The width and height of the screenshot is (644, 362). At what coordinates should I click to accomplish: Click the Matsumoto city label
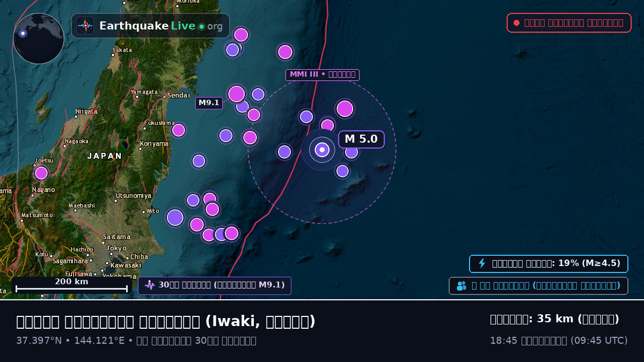[x=37, y=215]
